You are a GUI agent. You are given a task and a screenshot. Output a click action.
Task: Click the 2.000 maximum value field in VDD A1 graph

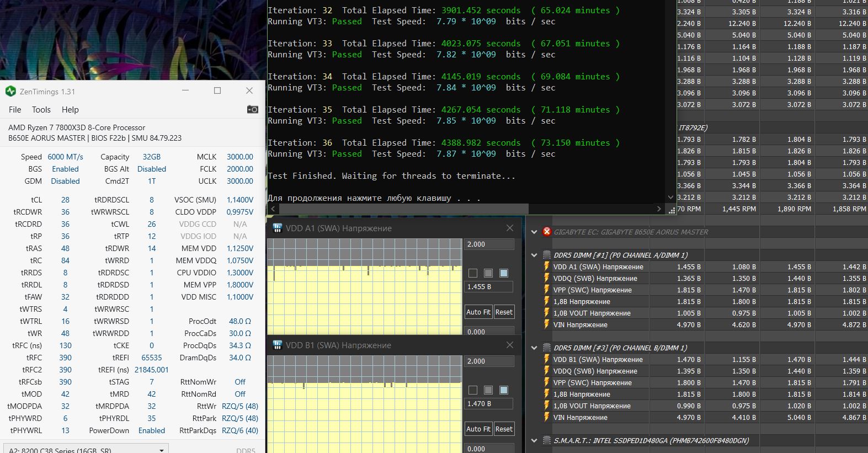[x=489, y=244]
